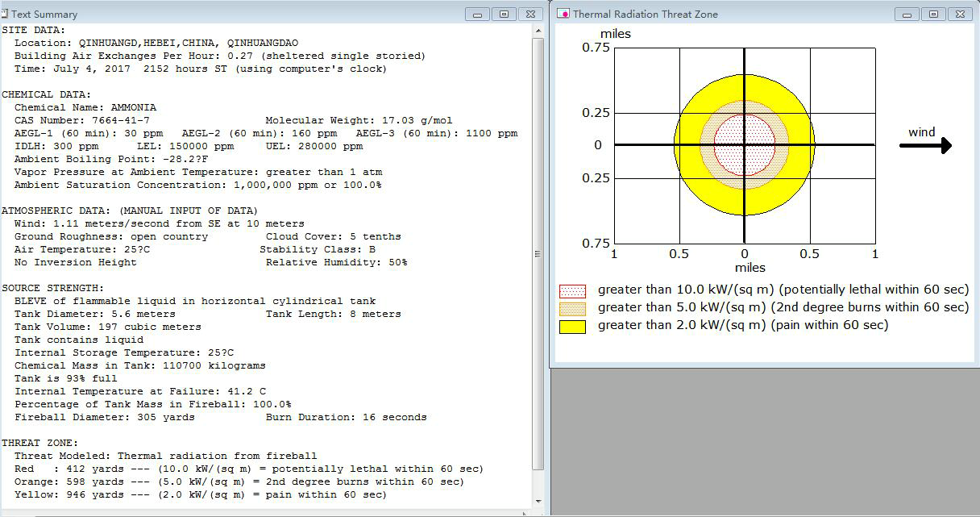Minimize the Text Summary window
Screen dimensions: 980x517
[x=478, y=14]
